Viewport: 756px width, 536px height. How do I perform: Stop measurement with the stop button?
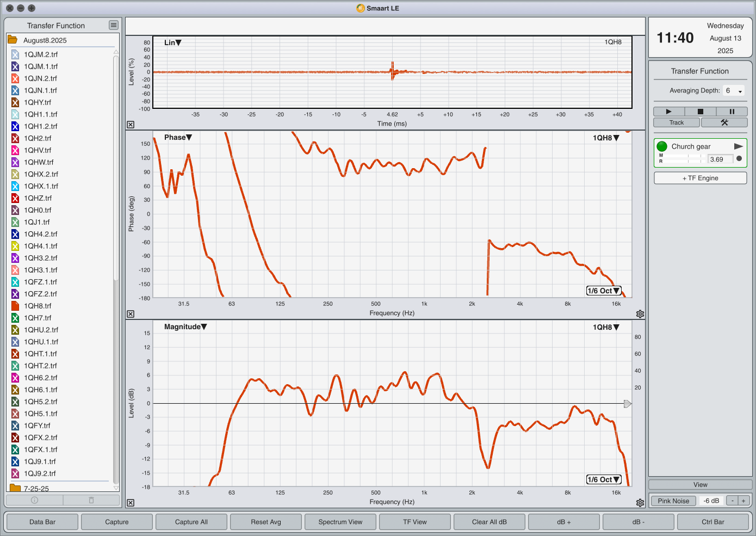coord(700,111)
